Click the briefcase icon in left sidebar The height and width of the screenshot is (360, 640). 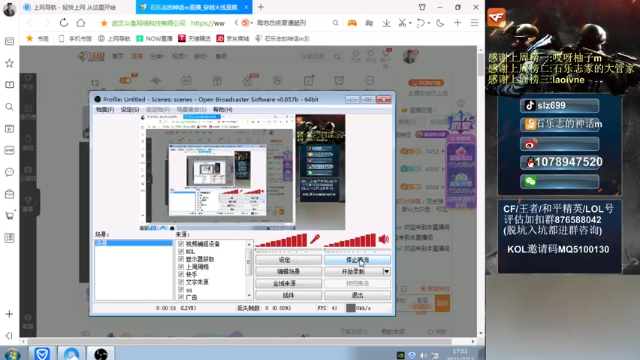click(x=9, y=194)
